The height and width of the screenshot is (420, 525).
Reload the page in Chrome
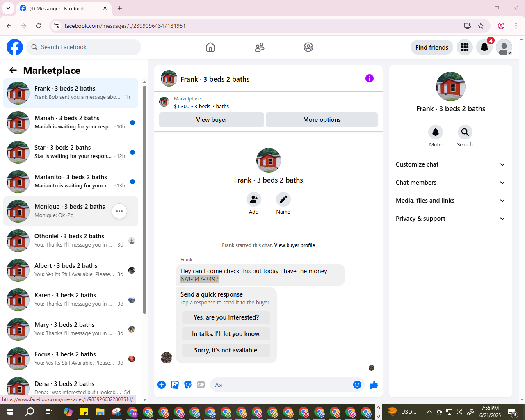(x=39, y=26)
